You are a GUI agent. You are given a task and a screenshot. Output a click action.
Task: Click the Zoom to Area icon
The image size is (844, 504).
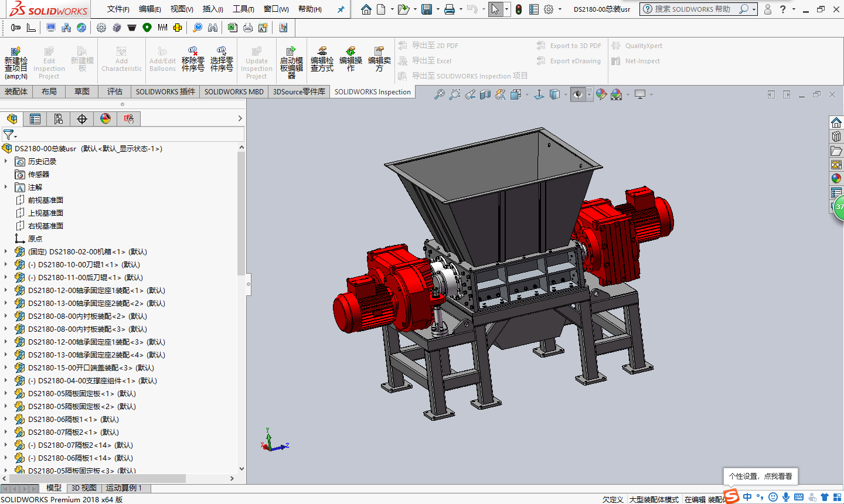pos(454,94)
